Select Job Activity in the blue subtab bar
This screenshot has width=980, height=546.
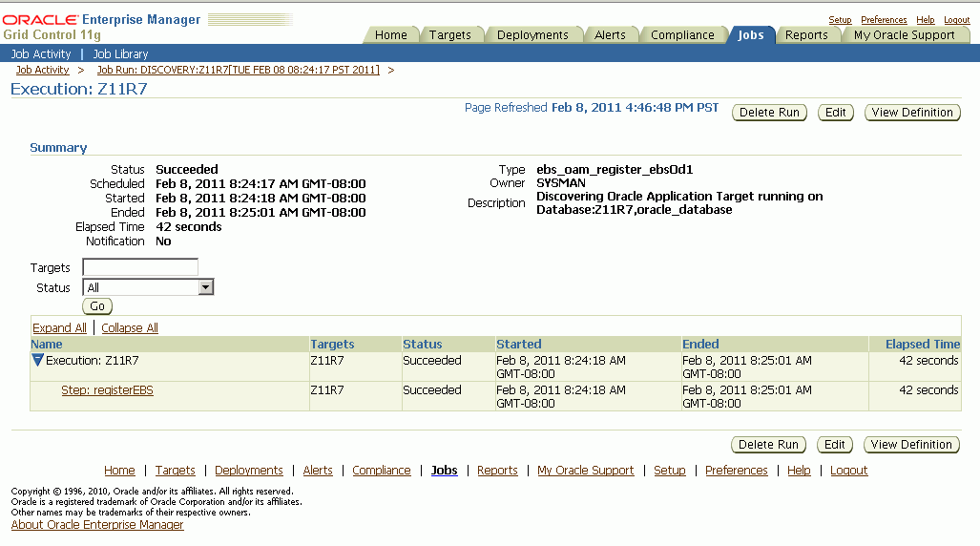click(x=41, y=53)
